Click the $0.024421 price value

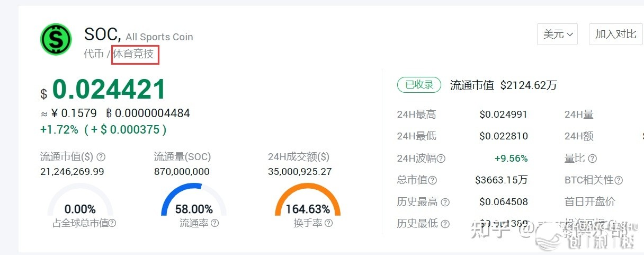pyautogui.click(x=103, y=90)
